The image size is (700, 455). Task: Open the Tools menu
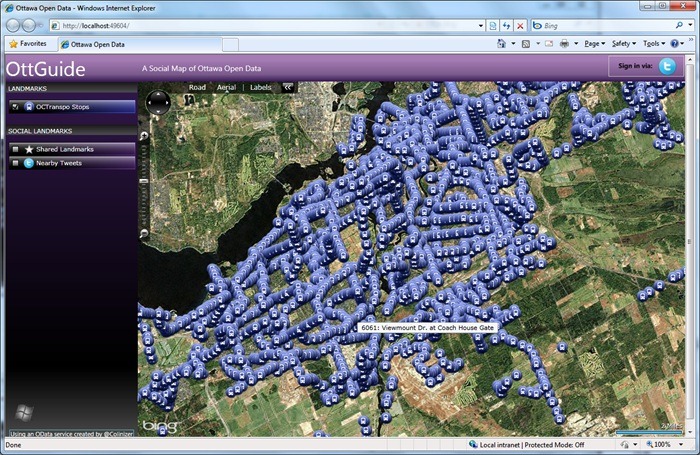coord(654,44)
